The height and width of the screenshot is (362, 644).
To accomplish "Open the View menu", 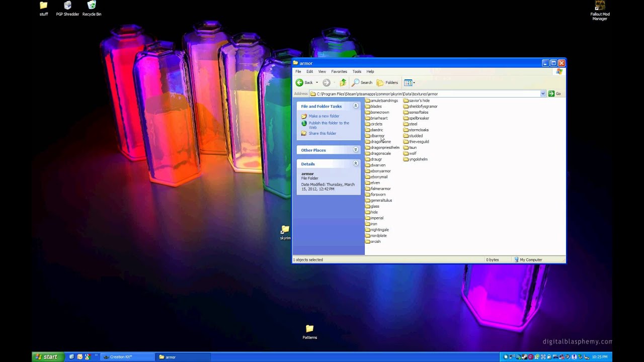I will click(x=322, y=71).
